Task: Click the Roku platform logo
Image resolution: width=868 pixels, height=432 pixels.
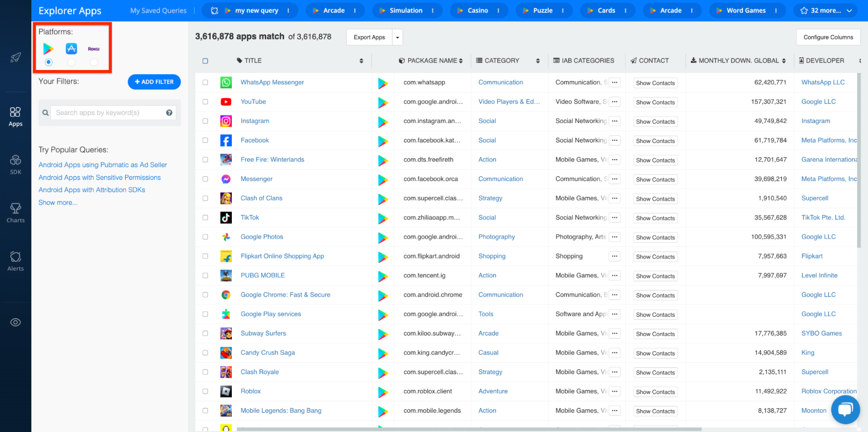Action: [x=94, y=49]
